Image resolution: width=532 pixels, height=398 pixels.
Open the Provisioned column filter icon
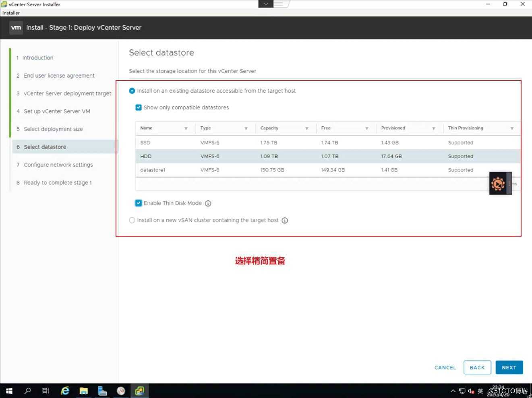434,129
